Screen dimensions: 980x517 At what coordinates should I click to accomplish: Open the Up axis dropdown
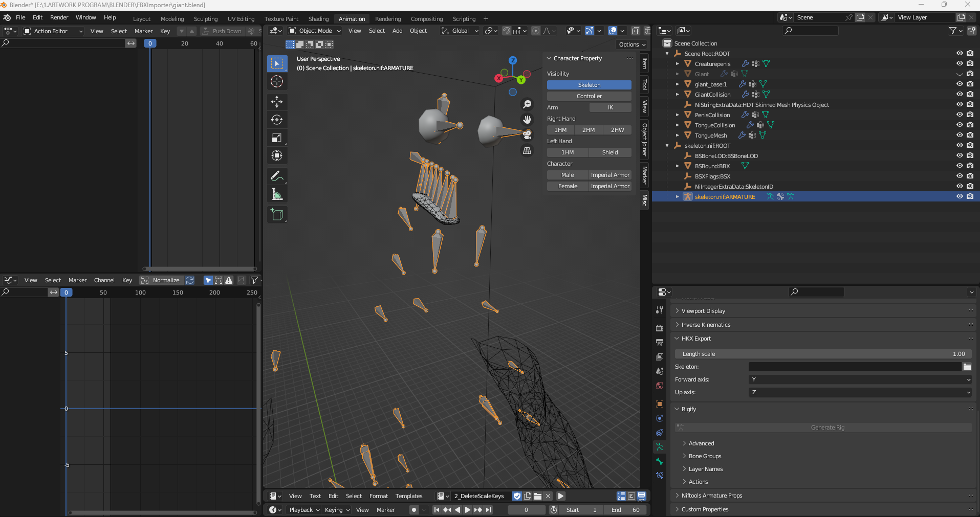point(860,392)
